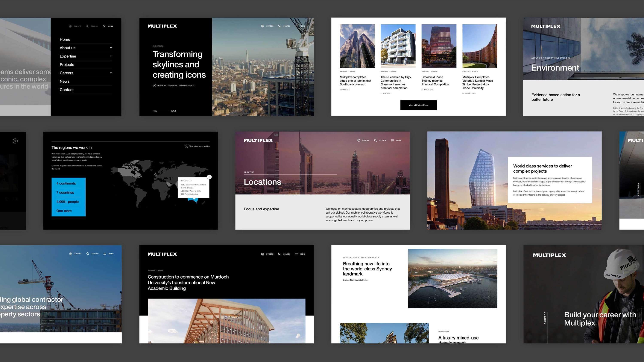Screen dimensions: 644x362
Task: Open the hamburger menu on the Transforming skylines page
Action: [296, 26]
